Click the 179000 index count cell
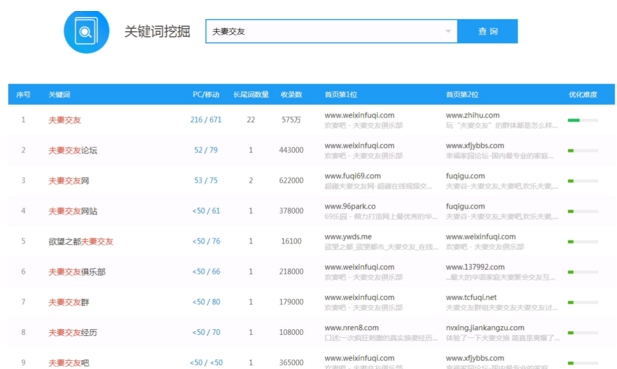 click(291, 302)
